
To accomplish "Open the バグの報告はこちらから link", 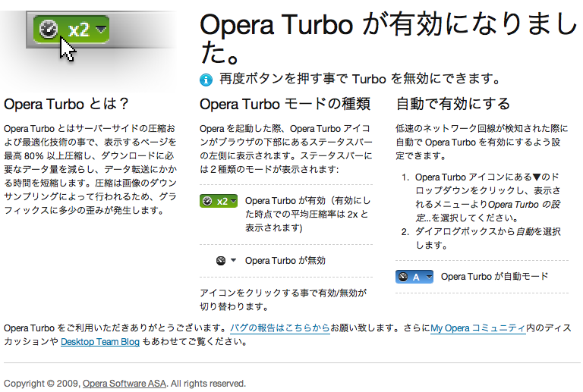I will click(x=280, y=328).
